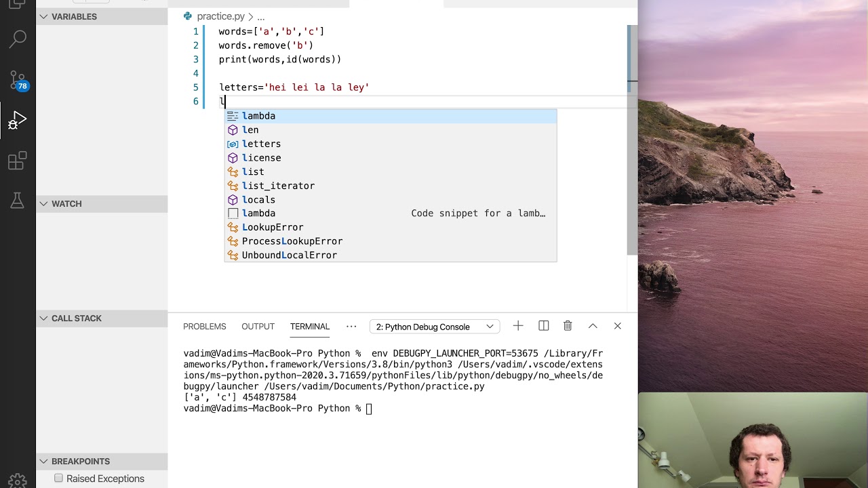Image resolution: width=868 pixels, height=488 pixels.
Task: Open the Search view in activity bar
Action: pos(18,38)
